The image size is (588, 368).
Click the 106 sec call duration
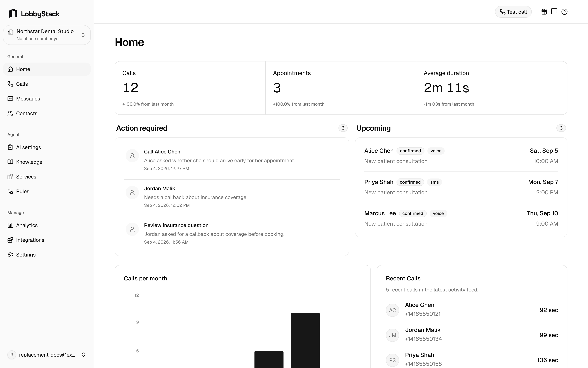[547, 360]
